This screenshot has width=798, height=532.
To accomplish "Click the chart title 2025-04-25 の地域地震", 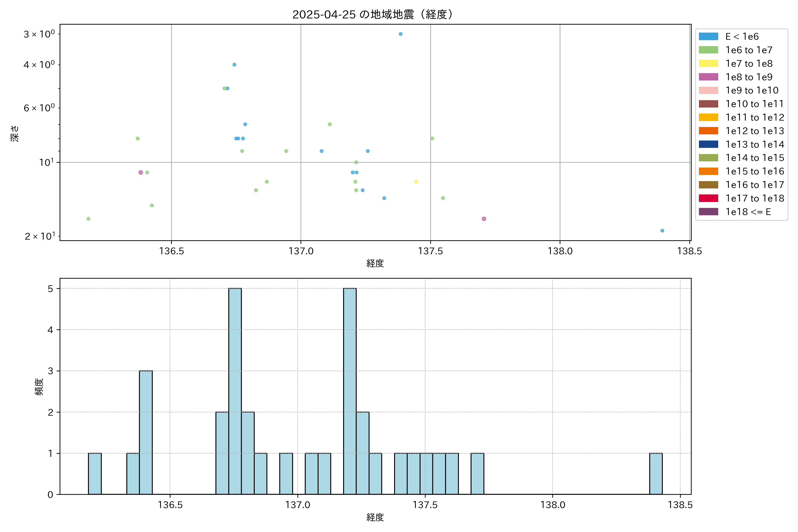I will pyautogui.click(x=372, y=15).
